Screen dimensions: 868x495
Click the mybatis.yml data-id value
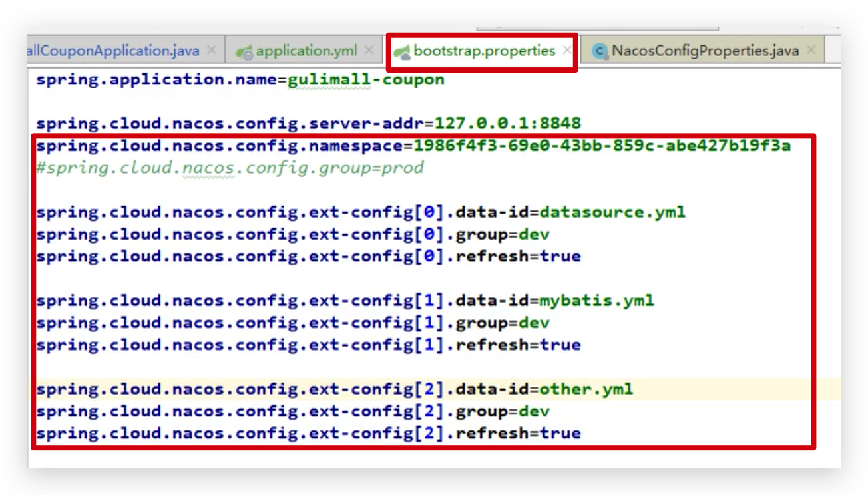[596, 301]
